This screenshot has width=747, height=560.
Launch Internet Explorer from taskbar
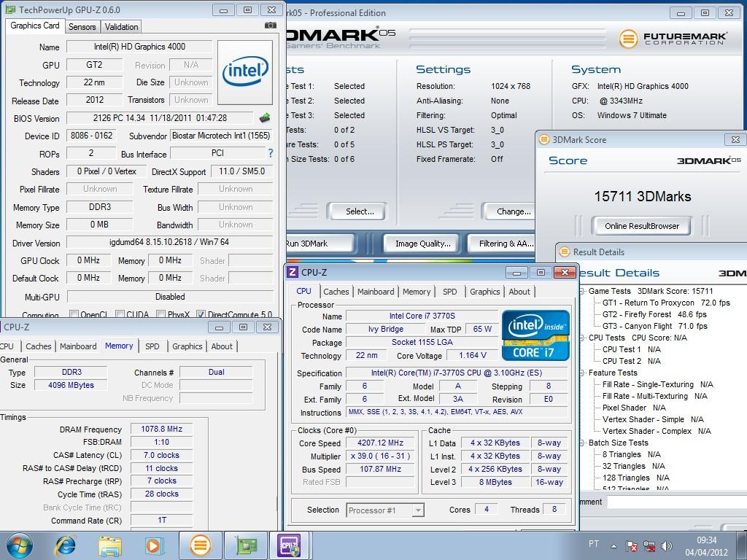[x=65, y=545]
